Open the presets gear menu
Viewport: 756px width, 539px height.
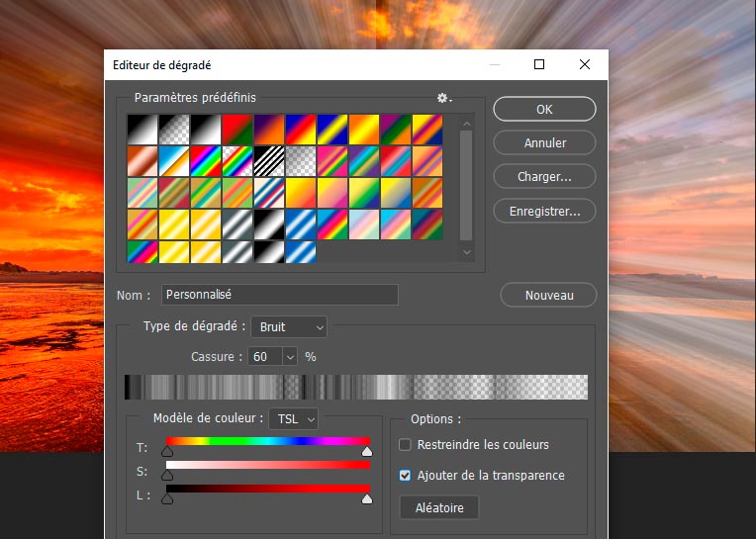pyautogui.click(x=444, y=98)
